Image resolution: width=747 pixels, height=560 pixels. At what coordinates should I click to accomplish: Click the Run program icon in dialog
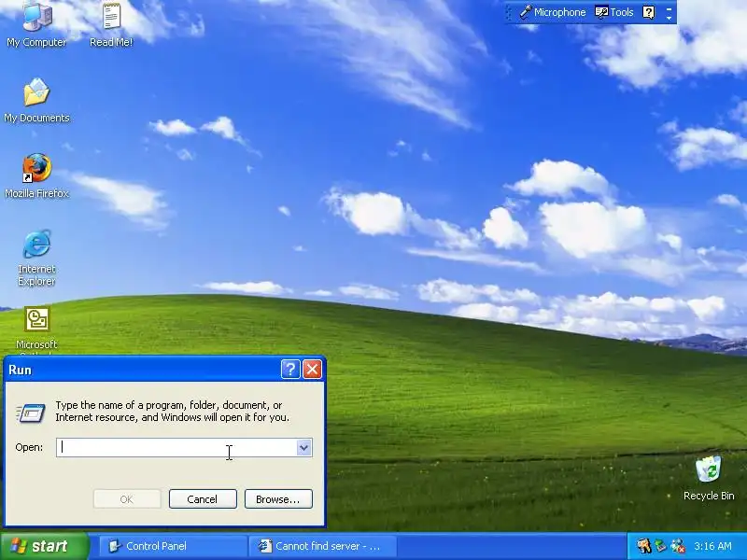31,413
